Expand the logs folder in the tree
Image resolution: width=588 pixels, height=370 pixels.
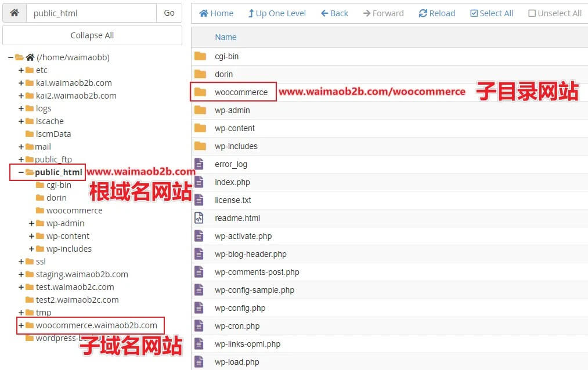pyautogui.click(x=20, y=108)
